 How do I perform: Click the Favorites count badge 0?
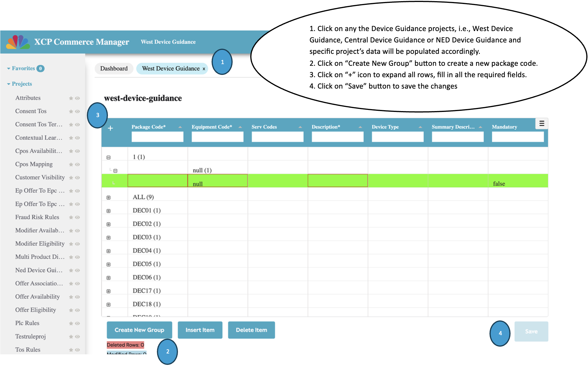point(40,69)
